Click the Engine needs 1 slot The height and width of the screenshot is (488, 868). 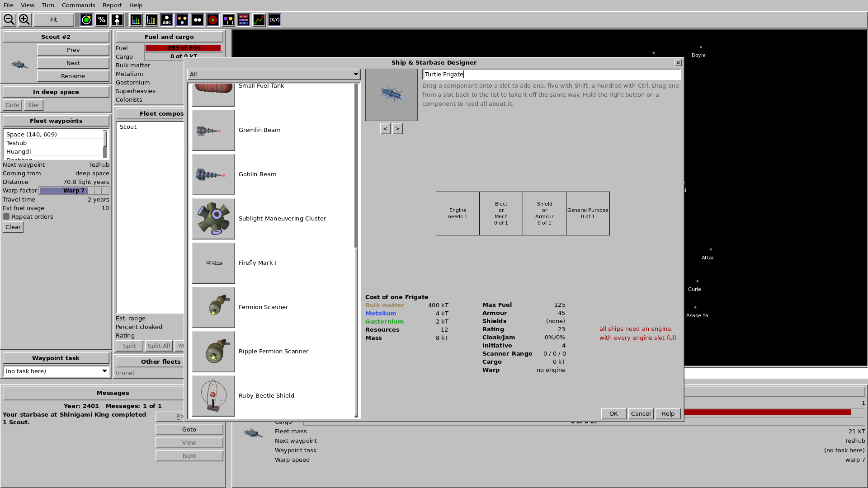click(458, 213)
